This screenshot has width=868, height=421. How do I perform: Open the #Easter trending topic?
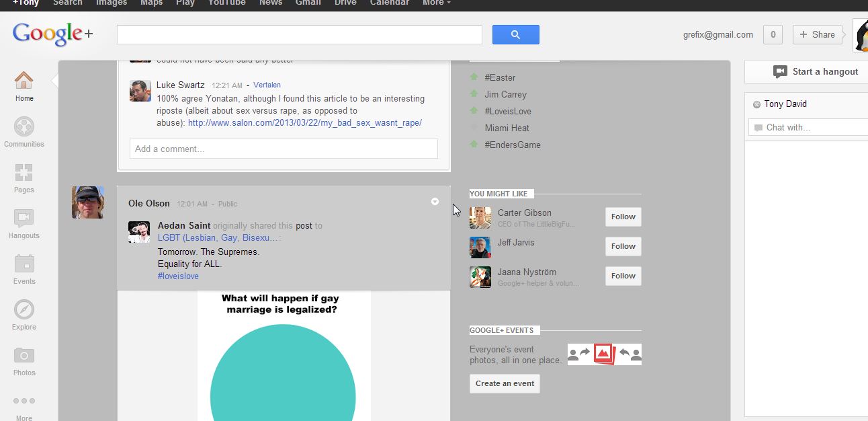(500, 77)
